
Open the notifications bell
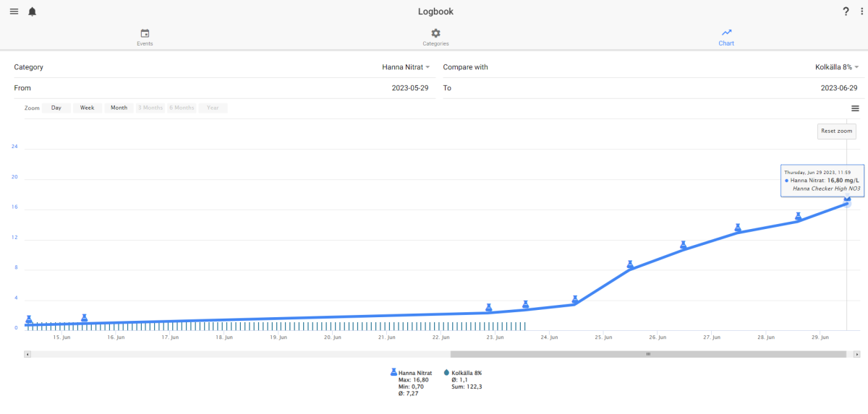(32, 12)
